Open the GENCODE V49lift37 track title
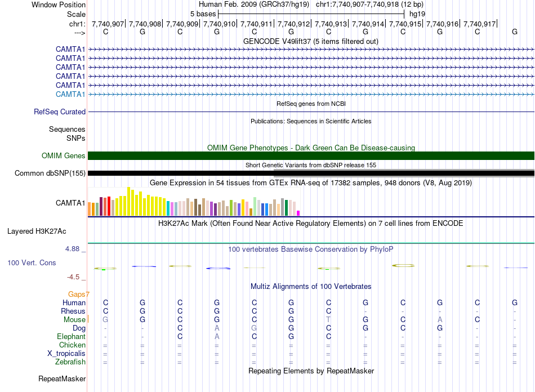This screenshot has height=392, width=535. [x=310, y=41]
